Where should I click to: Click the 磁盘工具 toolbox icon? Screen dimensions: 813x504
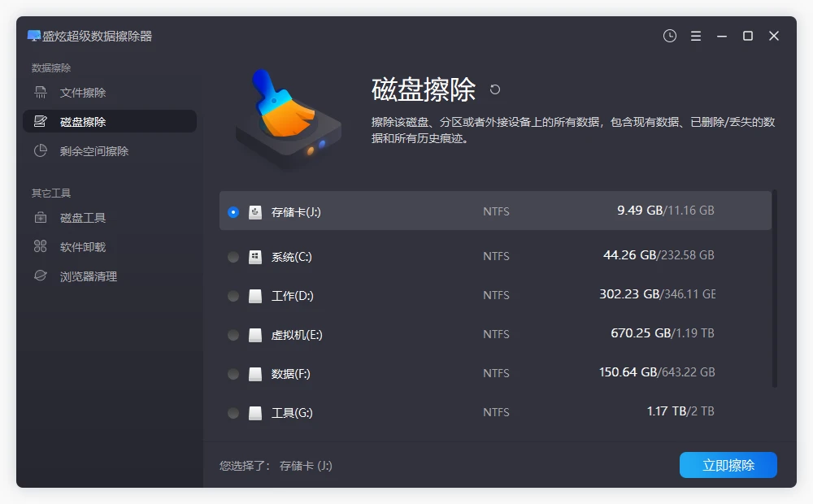pyautogui.click(x=41, y=218)
